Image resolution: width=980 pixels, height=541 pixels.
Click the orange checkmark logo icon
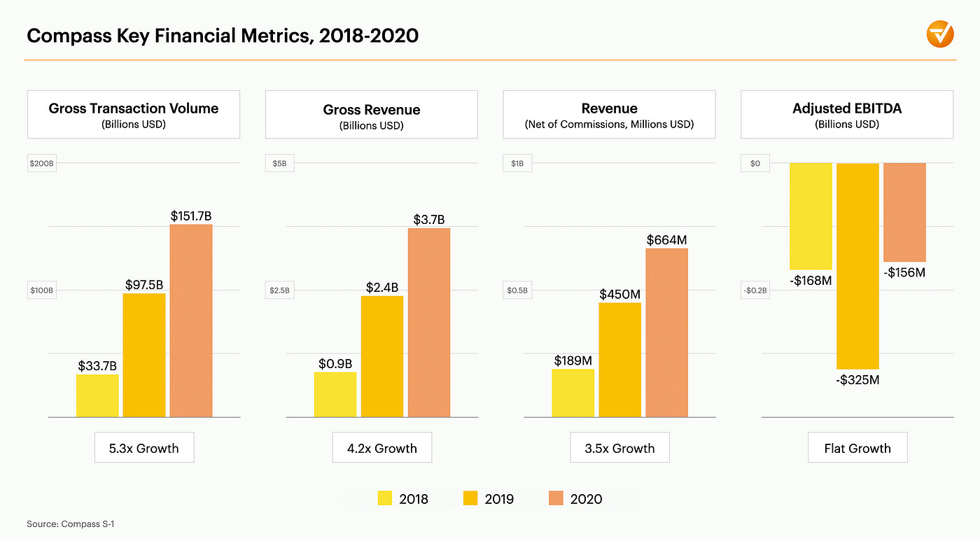tap(940, 34)
